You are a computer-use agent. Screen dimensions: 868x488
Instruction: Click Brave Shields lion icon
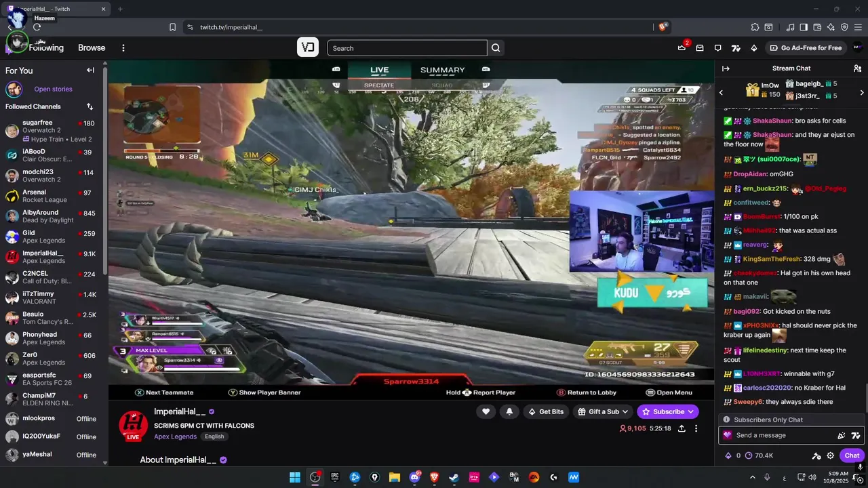663,27
